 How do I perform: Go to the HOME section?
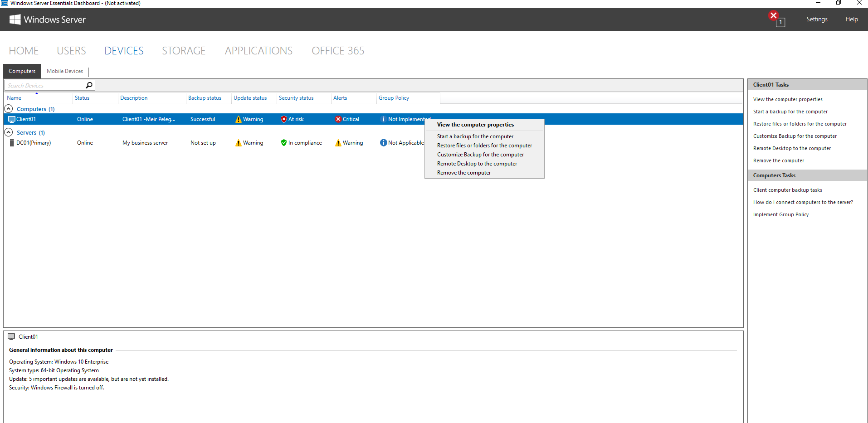click(24, 51)
